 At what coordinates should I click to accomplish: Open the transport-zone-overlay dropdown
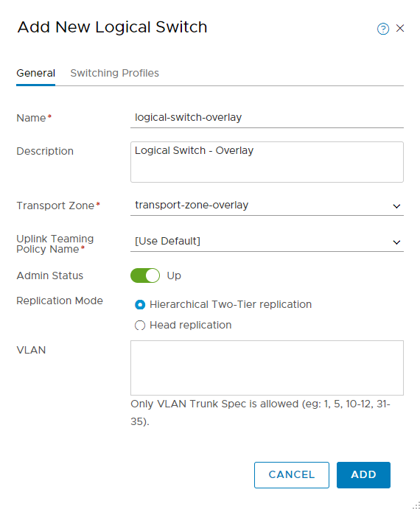click(267, 206)
